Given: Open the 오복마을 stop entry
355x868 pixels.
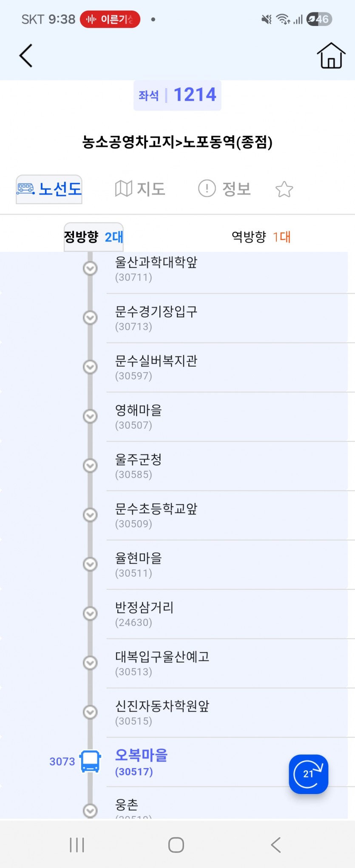Looking at the screenshot, I should click(x=142, y=762).
